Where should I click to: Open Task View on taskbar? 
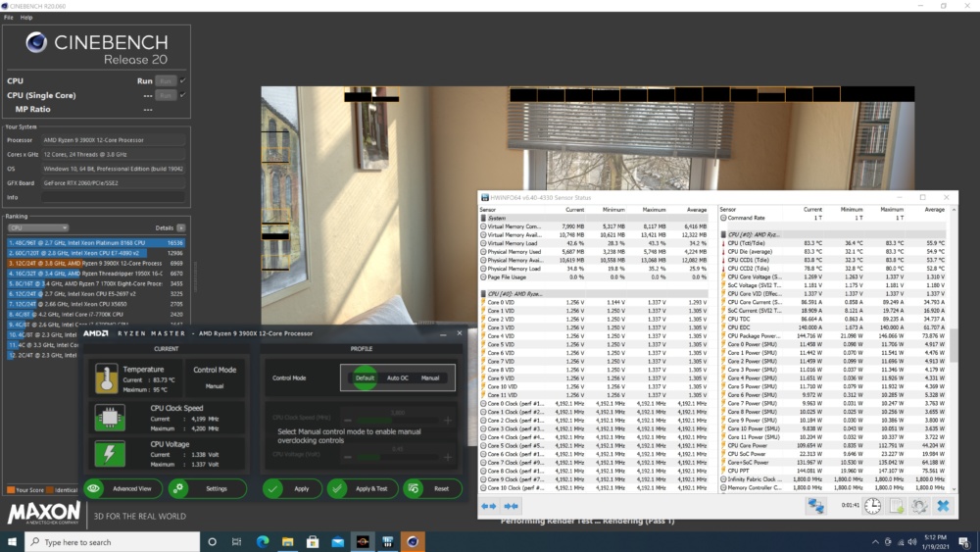(236, 542)
